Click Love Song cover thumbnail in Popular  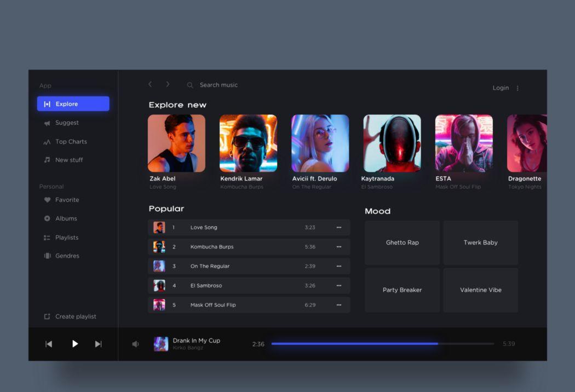click(x=159, y=227)
